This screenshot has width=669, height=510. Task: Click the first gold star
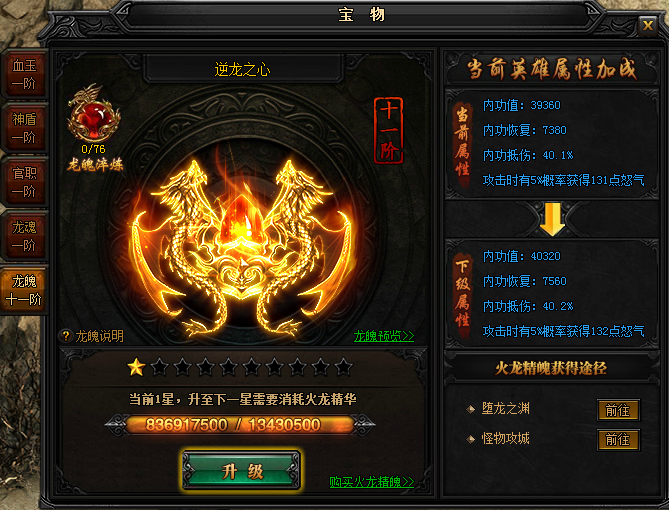coord(137,367)
